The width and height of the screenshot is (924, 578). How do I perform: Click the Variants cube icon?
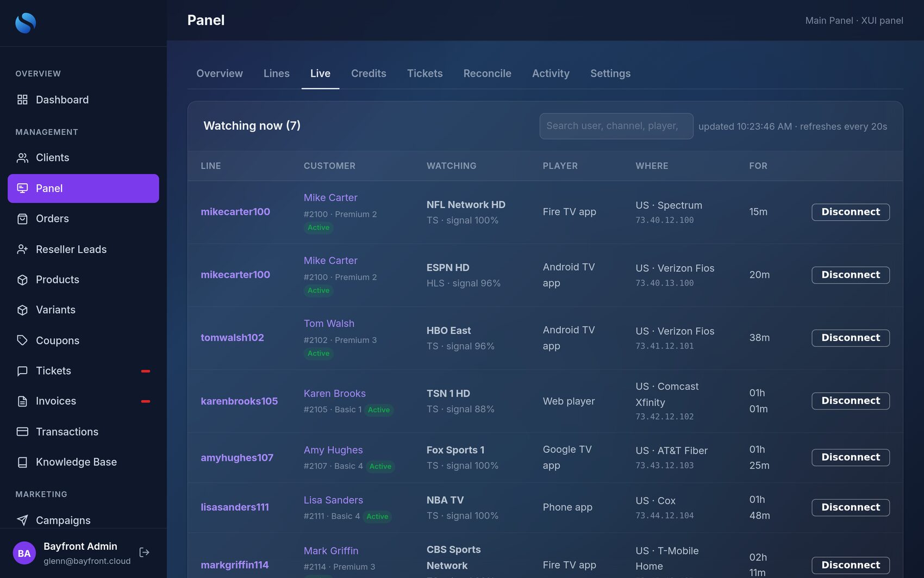[22, 310]
